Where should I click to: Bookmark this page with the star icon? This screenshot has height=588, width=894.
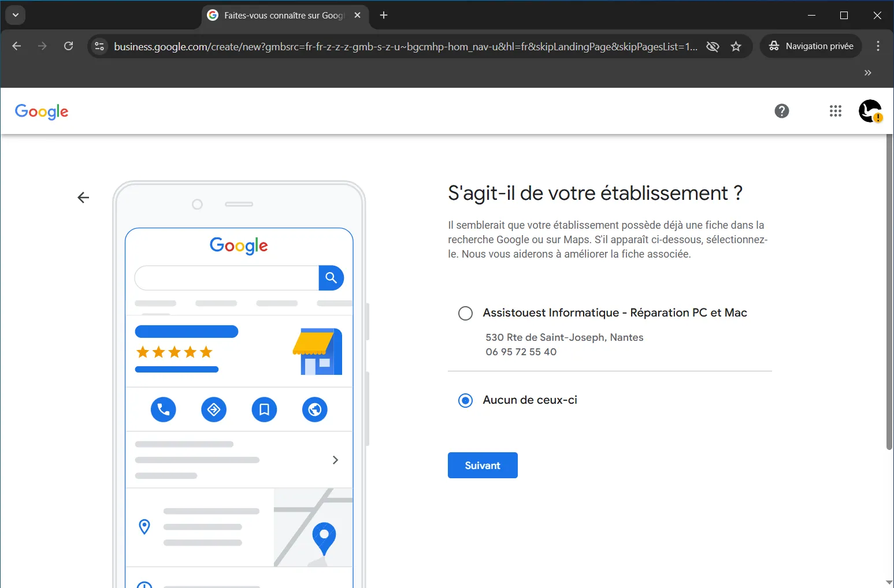pyautogui.click(x=736, y=47)
